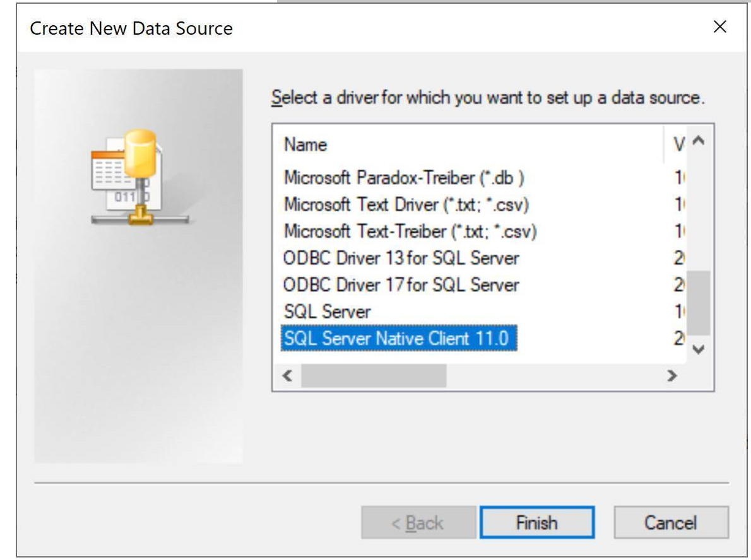Click the horizontal scroll left arrow
The height and width of the screenshot is (560, 751).
tap(287, 376)
